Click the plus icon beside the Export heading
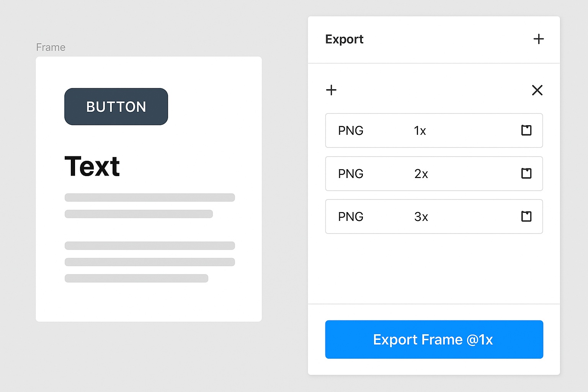 pyautogui.click(x=539, y=39)
